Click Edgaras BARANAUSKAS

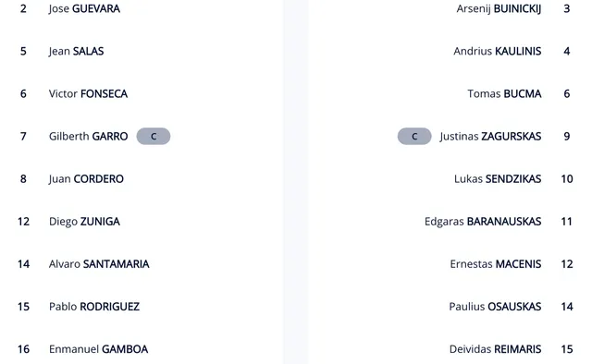pos(483,222)
